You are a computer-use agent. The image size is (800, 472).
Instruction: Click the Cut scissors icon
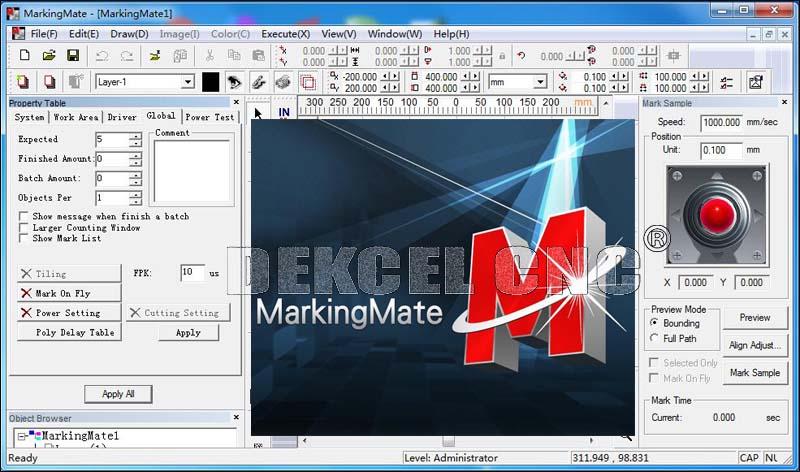209,56
